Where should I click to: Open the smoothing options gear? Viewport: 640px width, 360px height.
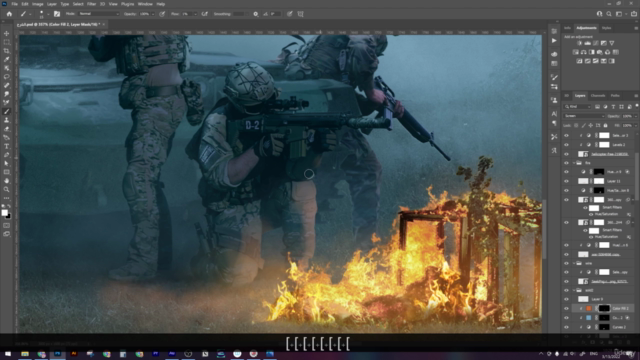point(256,14)
